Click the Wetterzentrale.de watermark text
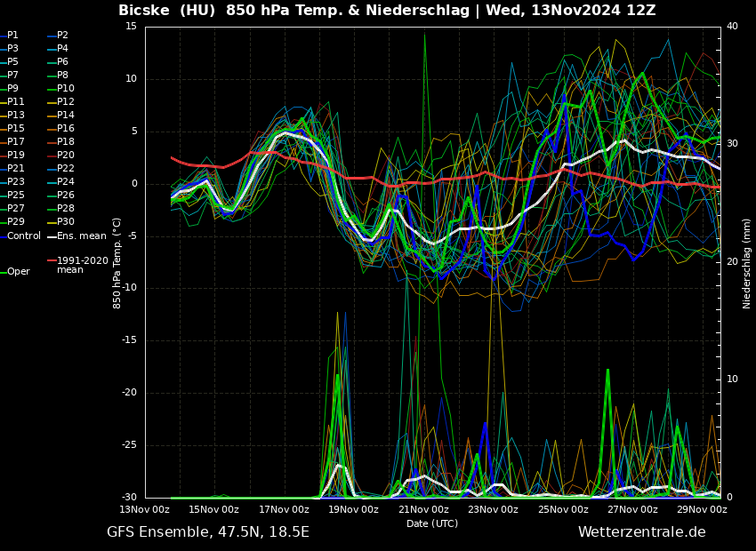Viewport: 756px width, 551px height. tap(641, 532)
